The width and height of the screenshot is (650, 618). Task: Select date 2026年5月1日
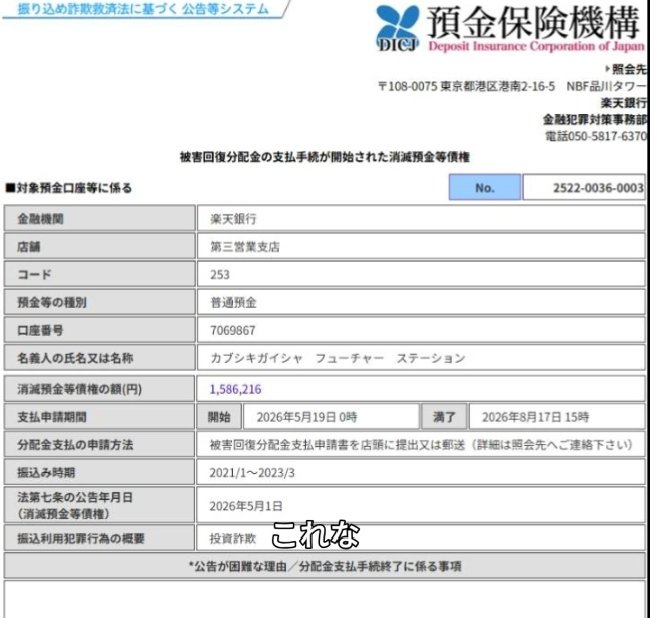click(246, 506)
